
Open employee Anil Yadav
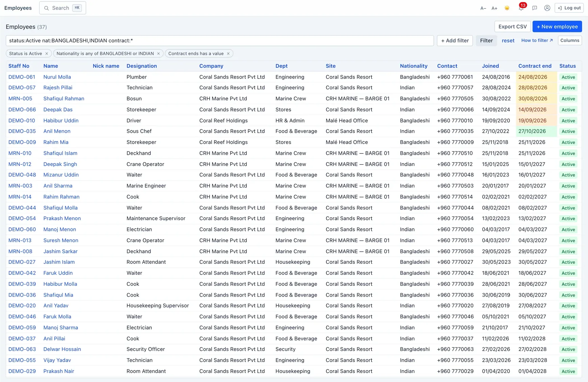coord(56,306)
